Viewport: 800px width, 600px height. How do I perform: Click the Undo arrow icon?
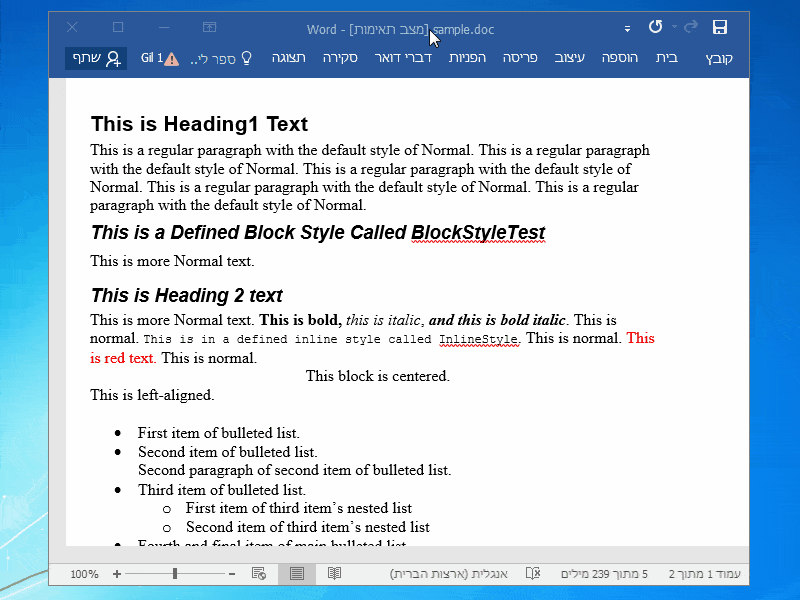tap(656, 27)
